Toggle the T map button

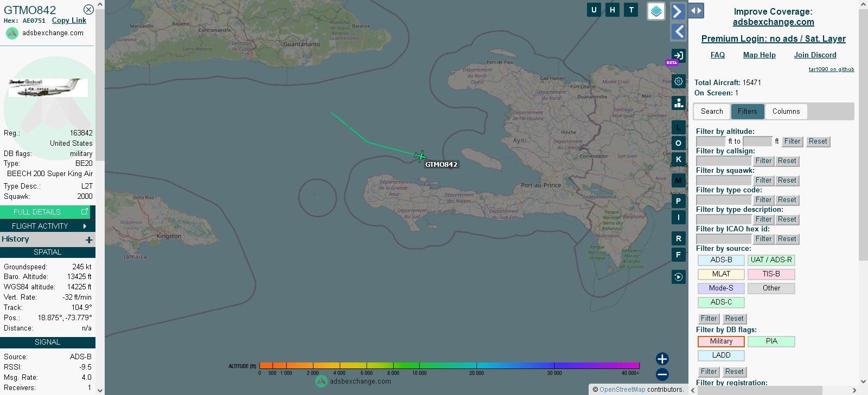pyautogui.click(x=631, y=10)
